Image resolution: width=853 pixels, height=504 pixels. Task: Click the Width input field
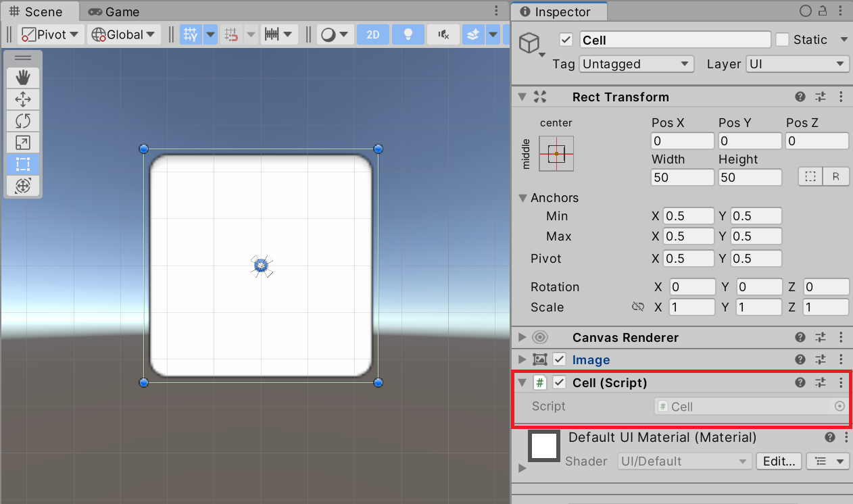point(682,178)
